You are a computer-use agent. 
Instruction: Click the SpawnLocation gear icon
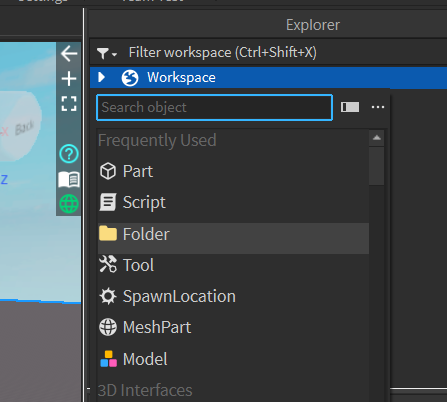108,296
